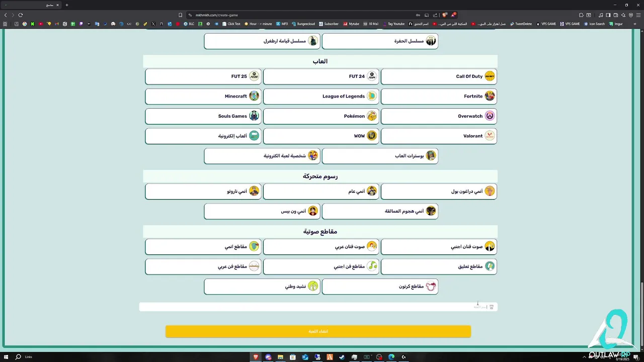Open the Icon Search bookmark
This screenshot has width=644, height=362.
pos(594,24)
